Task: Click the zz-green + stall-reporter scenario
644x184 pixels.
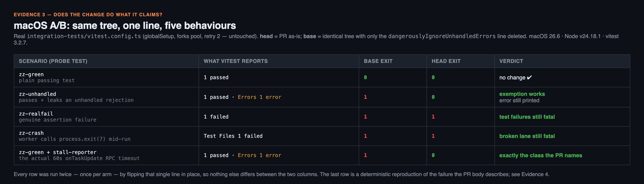Action: click(58, 152)
